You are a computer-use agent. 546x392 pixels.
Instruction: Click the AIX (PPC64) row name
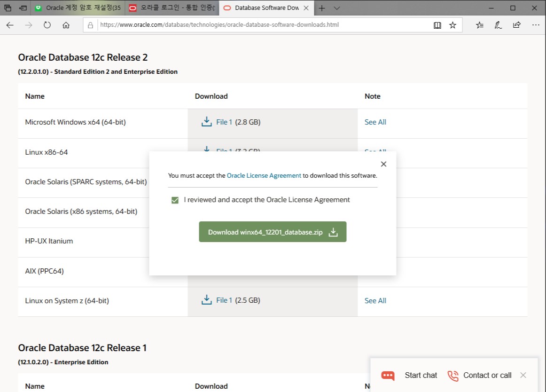pyautogui.click(x=44, y=271)
